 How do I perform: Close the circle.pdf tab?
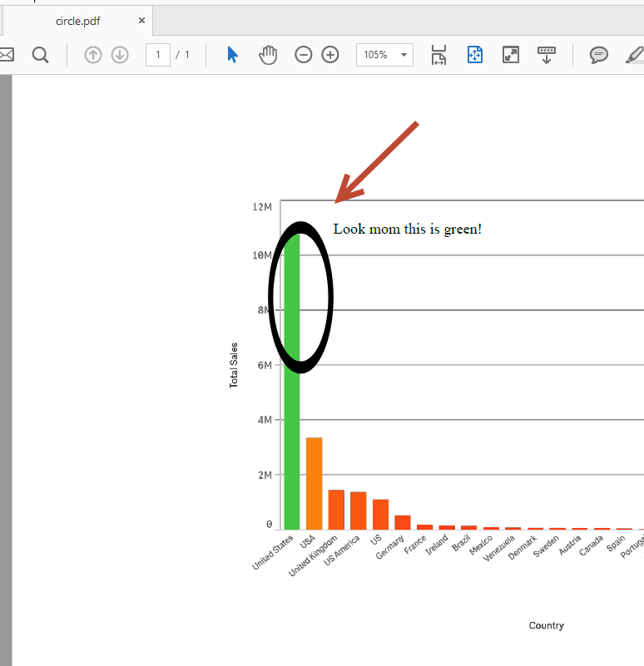(x=142, y=21)
